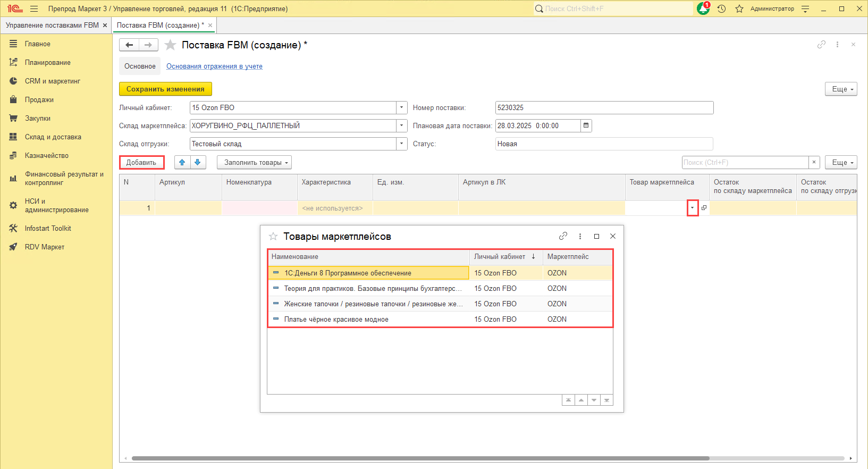
Task: Switch to Управление поставками FBM tab
Action: [x=52, y=25]
